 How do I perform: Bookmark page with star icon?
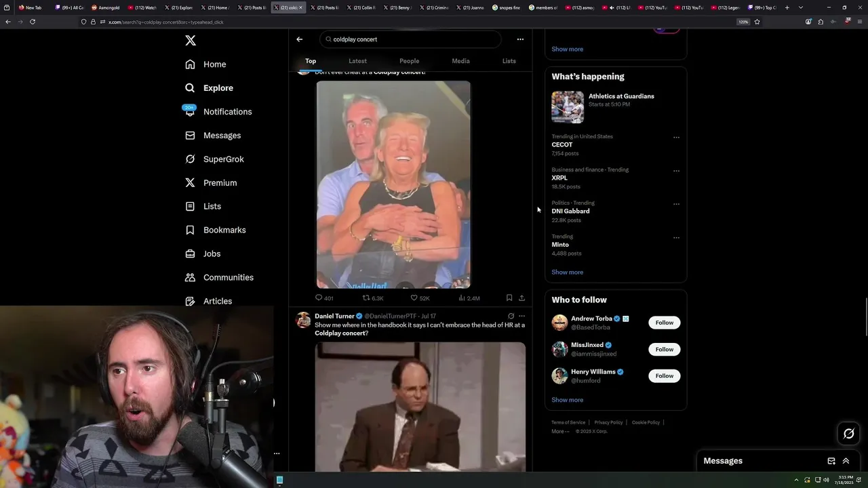(x=757, y=22)
